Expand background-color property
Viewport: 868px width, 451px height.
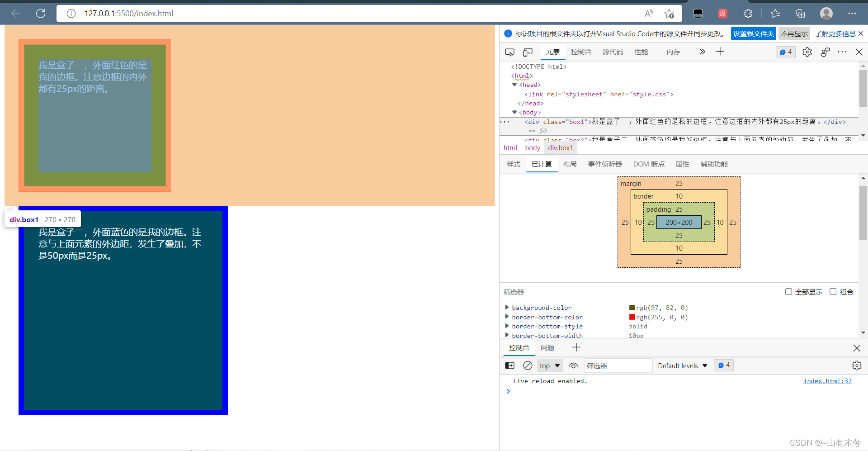[x=507, y=308]
